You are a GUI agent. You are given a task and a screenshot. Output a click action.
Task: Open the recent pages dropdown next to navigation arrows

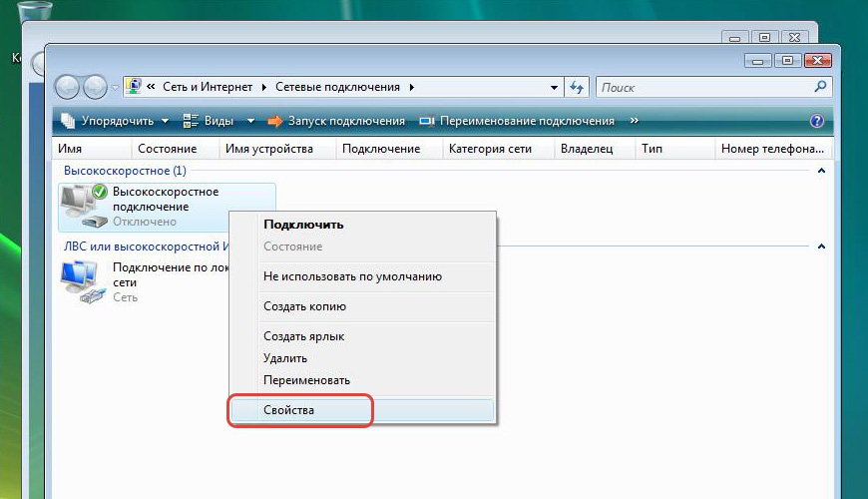pos(115,88)
